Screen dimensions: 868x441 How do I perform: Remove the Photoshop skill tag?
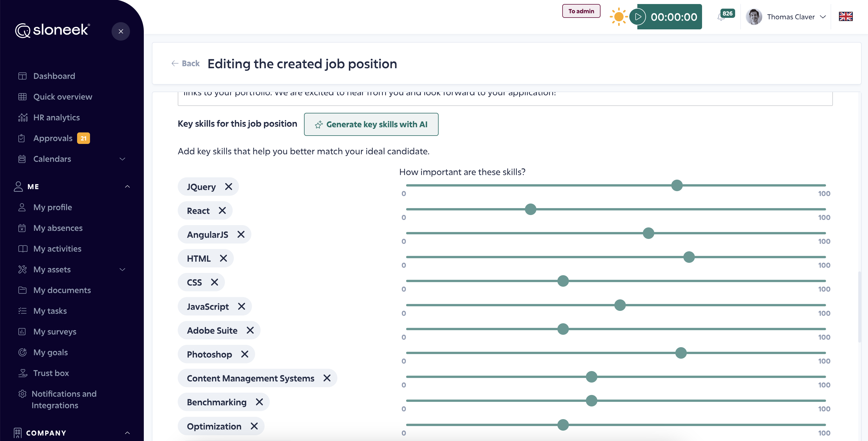point(245,354)
